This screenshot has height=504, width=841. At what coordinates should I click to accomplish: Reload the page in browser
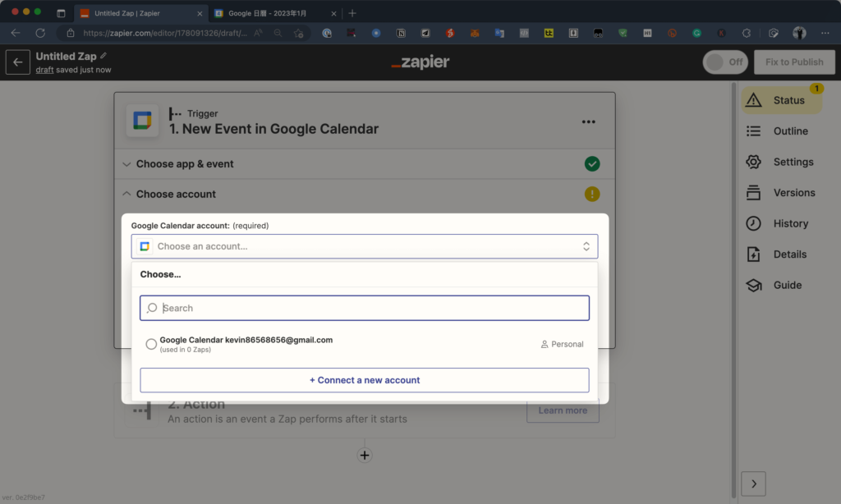40,33
